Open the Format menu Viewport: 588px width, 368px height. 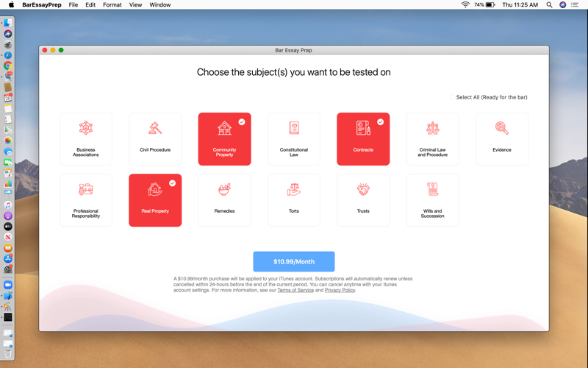click(112, 5)
